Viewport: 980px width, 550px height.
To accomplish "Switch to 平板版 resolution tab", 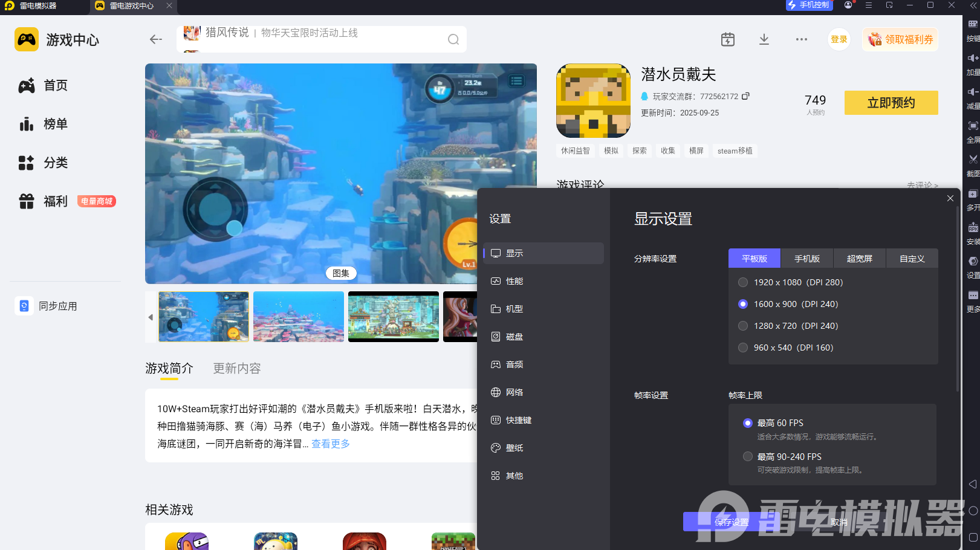I will click(754, 258).
